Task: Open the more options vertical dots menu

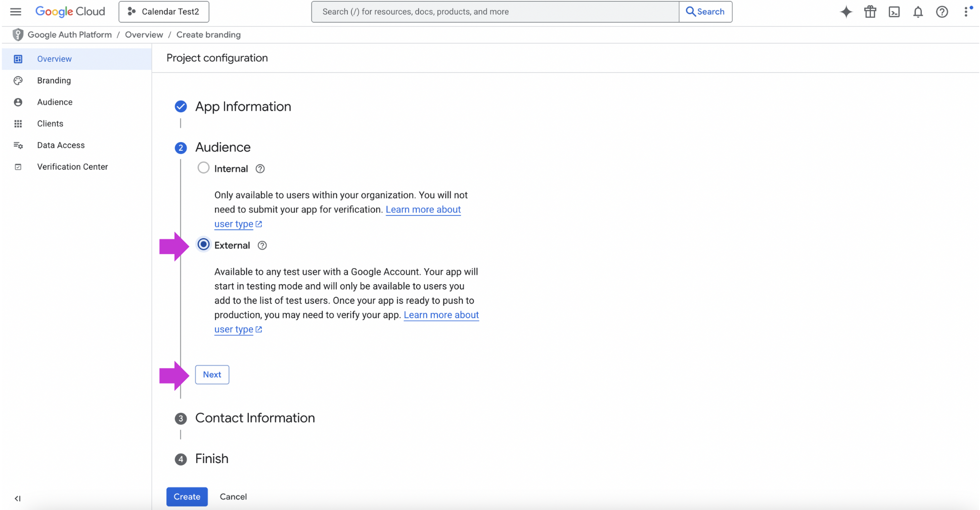Action: (966, 12)
